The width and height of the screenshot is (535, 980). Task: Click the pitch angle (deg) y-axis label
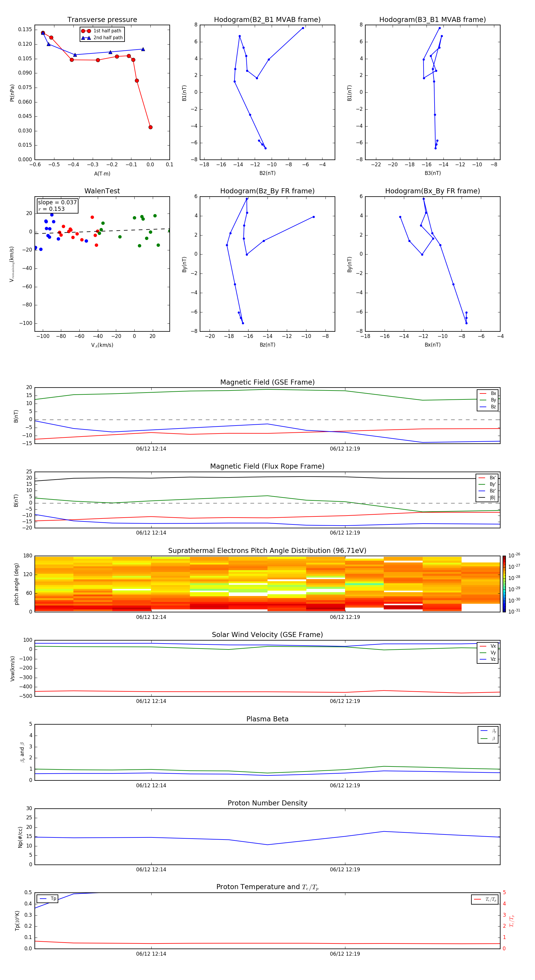coord(16,584)
